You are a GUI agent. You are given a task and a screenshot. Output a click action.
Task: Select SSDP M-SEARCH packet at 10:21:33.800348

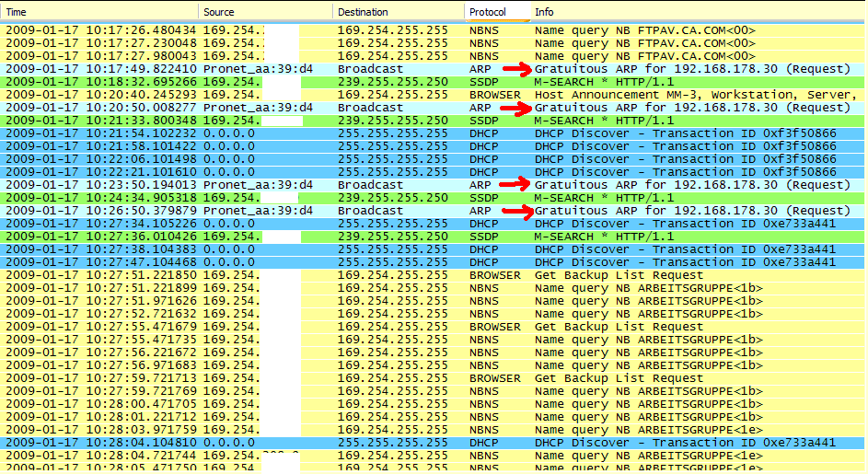433,121
